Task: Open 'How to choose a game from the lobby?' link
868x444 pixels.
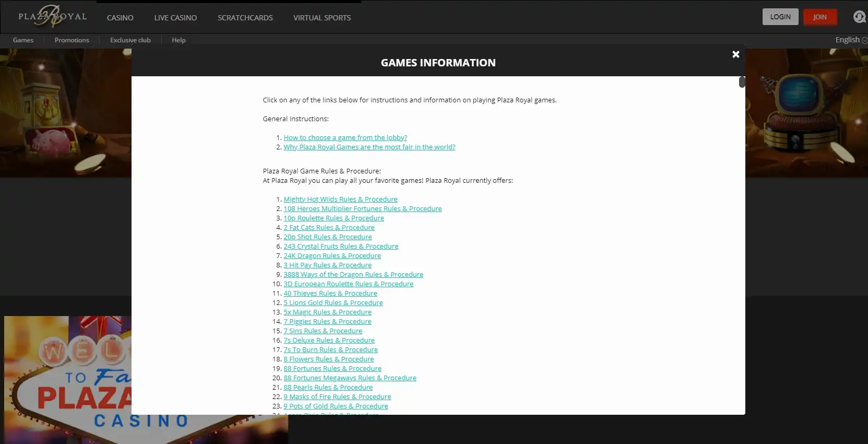Action: coord(345,138)
